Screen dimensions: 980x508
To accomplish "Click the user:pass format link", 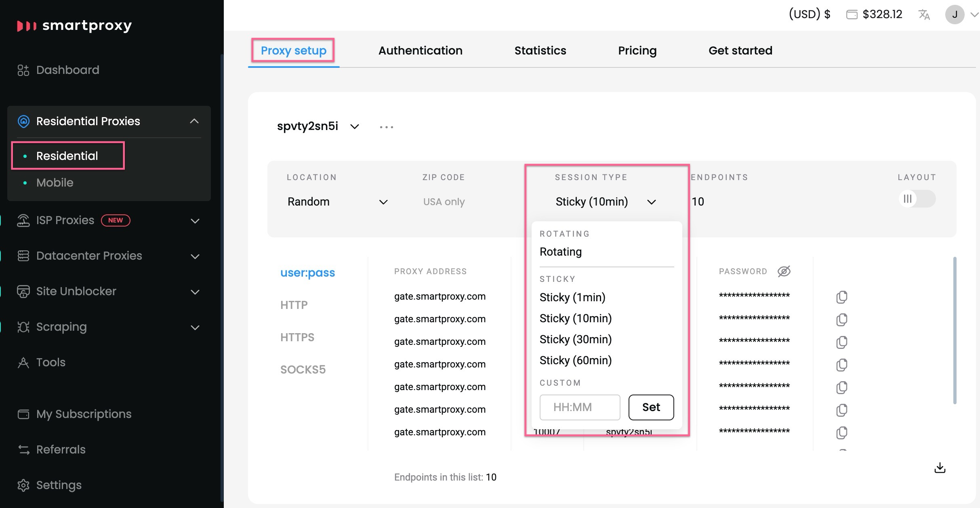I will pyautogui.click(x=307, y=272).
